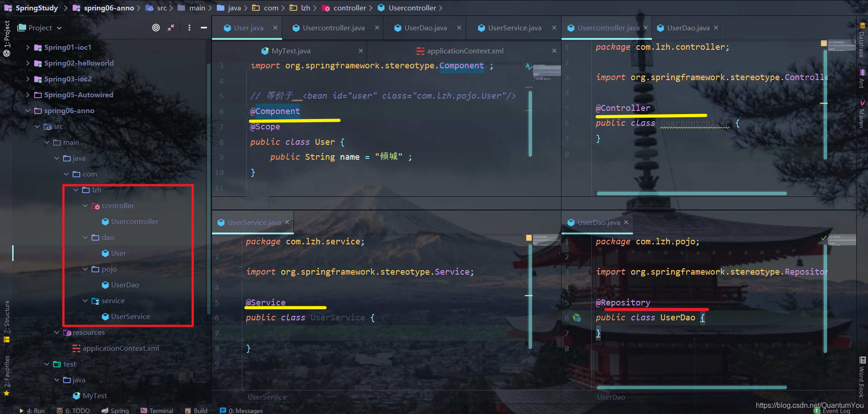Click the horizontal scrollbar in Usercontroller editor
This screenshot has height=414, width=868.
(x=692, y=193)
